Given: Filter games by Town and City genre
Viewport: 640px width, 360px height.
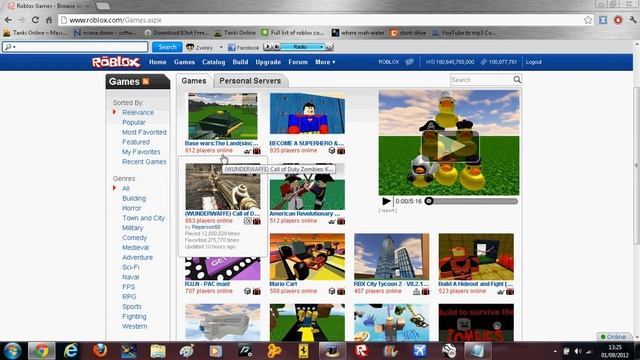Looking at the screenshot, I should point(144,218).
